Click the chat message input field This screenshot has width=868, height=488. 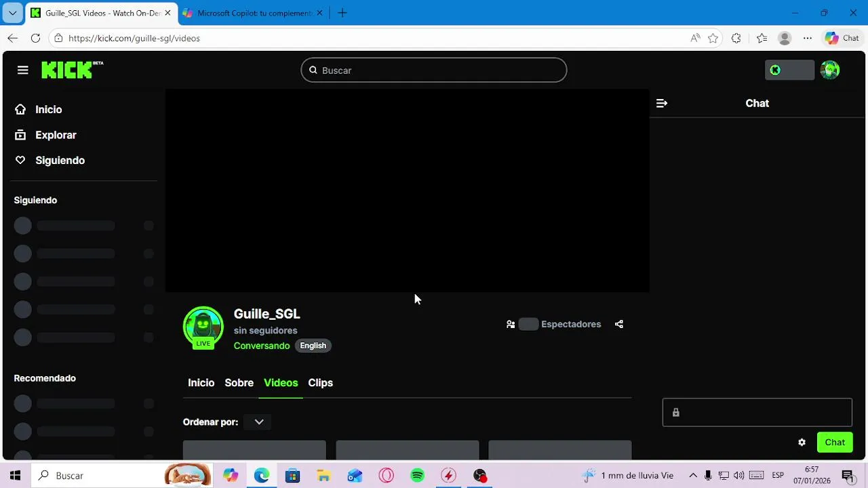[757, 413]
